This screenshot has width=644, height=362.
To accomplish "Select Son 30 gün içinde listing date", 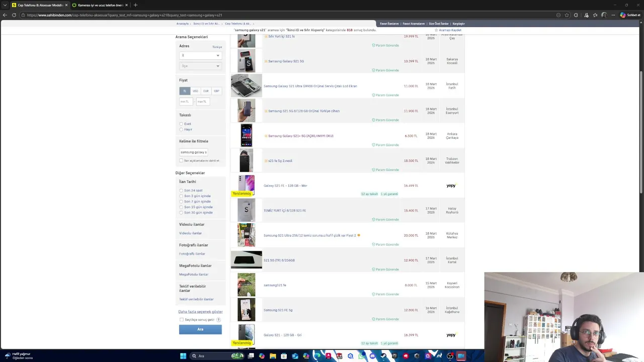I will pyautogui.click(x=181, y=213).
